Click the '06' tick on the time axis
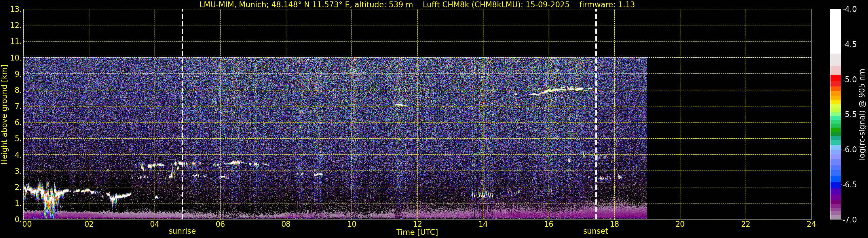The image size is (868, 238). coord(220,224)
